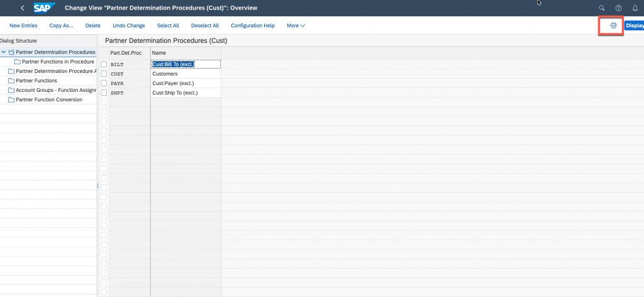Click Select All

coord(168,25)
